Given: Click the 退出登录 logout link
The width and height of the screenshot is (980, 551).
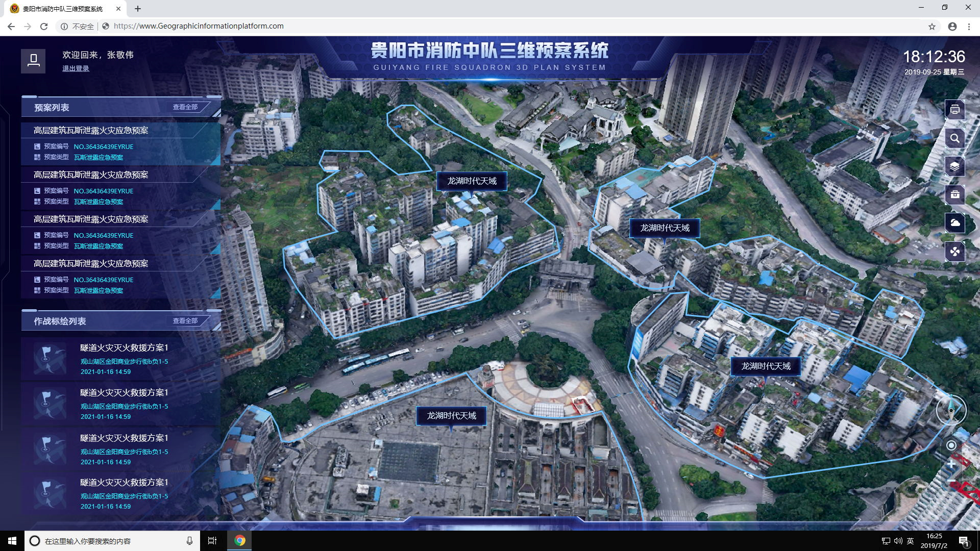Looking at the screenshot, I should (76, 68).
